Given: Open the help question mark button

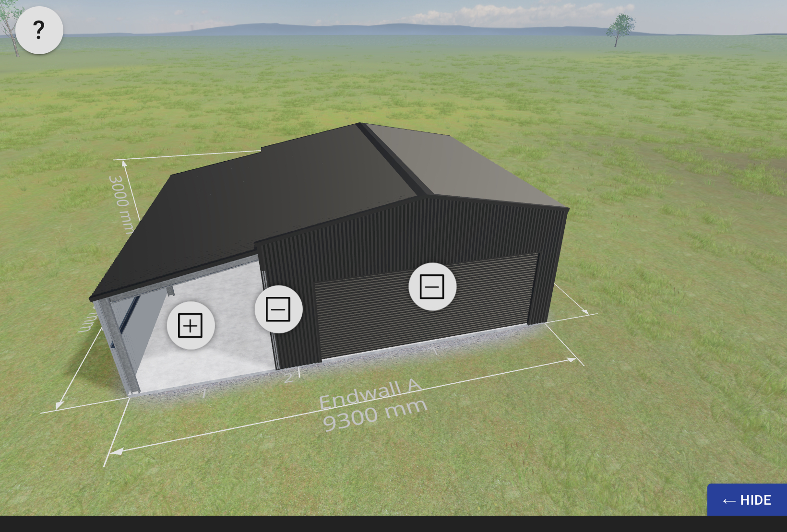Looking at the screenshot, I should point(39,30).
